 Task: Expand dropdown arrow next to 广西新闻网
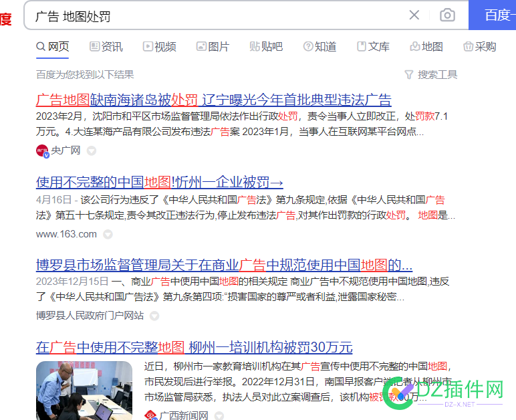(219, 416)
